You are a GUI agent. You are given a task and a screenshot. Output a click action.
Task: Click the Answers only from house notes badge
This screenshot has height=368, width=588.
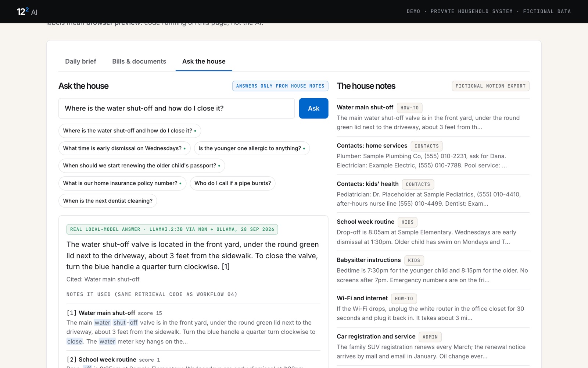pyautogui.click(x=280, y=86)
